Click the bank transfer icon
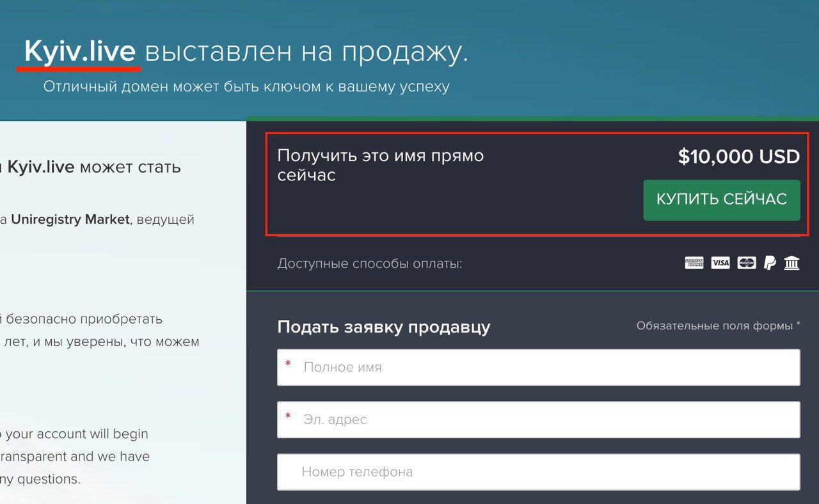Image resolution: width=819 pixels, height=504 pixels. coord(792,262)
